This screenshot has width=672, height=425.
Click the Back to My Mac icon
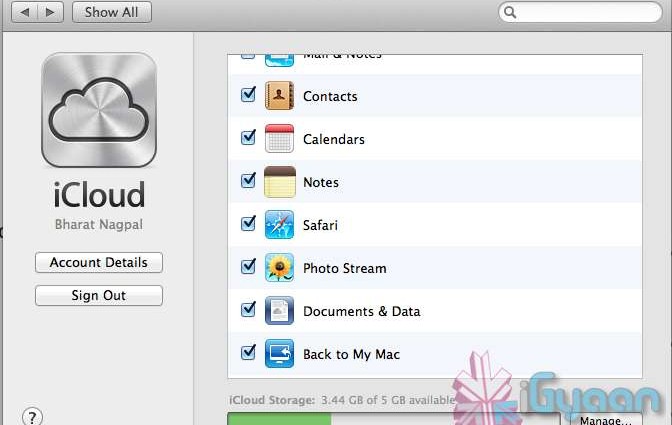279,354
